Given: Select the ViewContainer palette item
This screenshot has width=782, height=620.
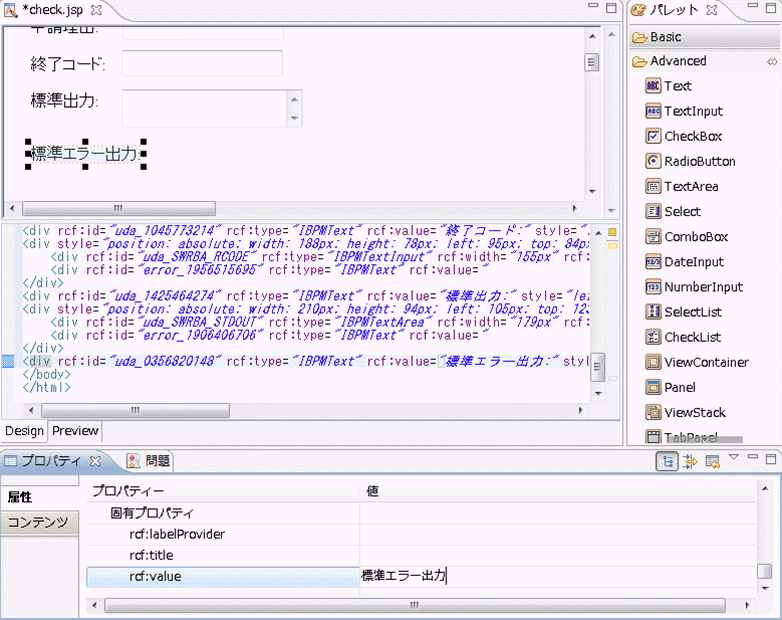Looking at the screenshot, I should (x=705, y=362).
